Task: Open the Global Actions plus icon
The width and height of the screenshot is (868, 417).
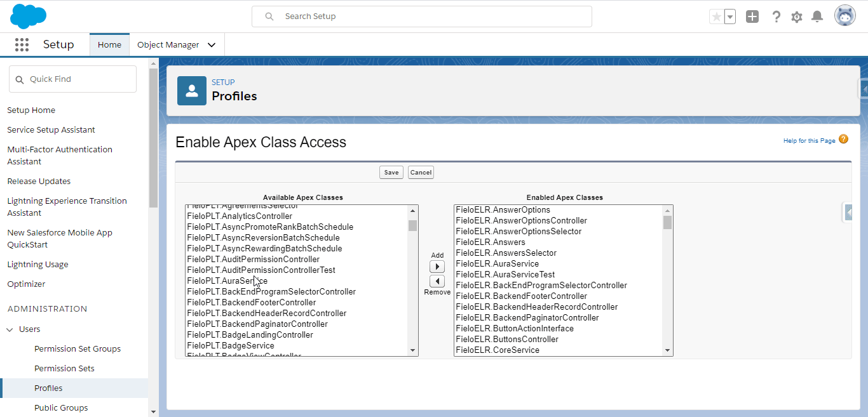Action: pyautogui.click(x=752, y=17)
